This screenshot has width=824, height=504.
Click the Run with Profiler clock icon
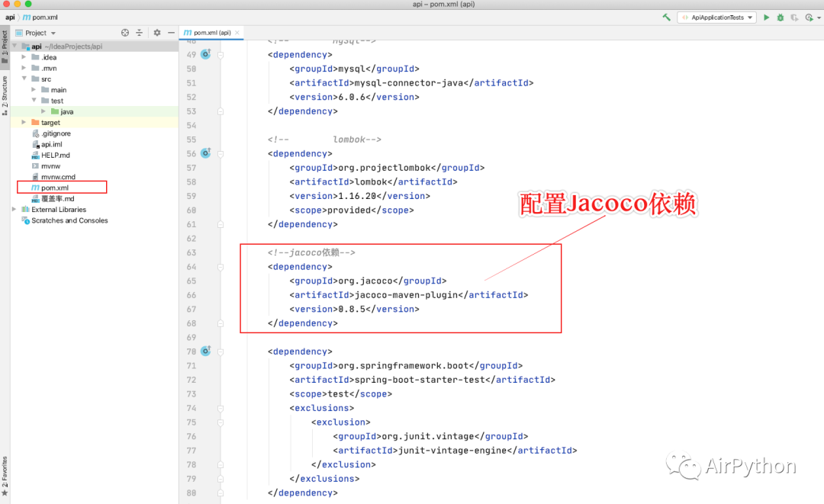tap(809, 18)
